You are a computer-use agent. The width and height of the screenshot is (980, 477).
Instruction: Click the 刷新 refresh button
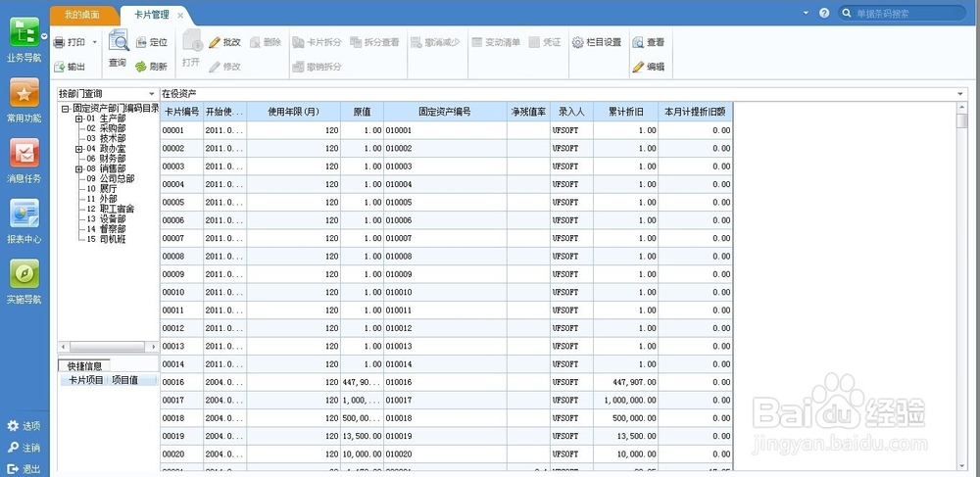[151, 67]
